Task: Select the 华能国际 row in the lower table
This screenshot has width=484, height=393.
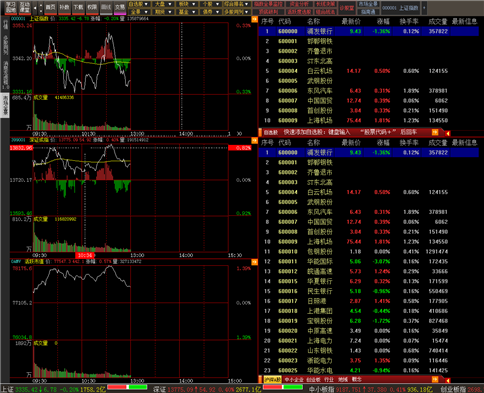Action: tap(369, 262)
